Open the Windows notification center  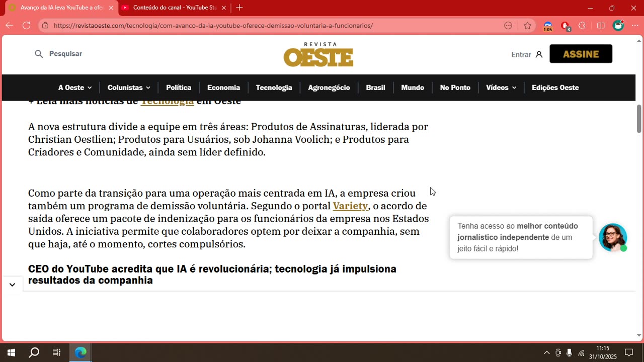pyautogui.click(x=629, y=352)
